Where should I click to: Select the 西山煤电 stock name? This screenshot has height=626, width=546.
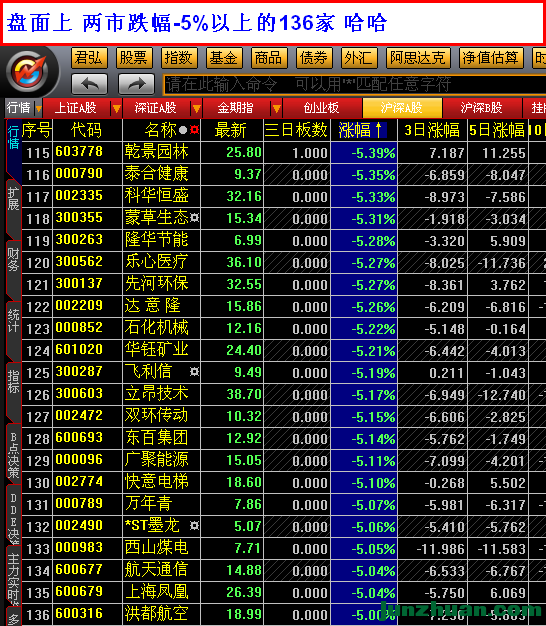click(x=156, y=547)
